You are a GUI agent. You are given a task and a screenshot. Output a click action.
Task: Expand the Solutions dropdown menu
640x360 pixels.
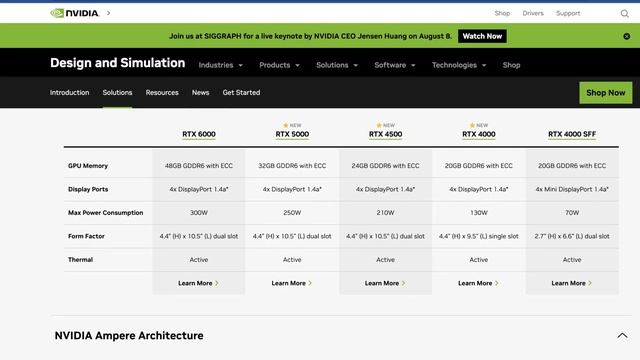coord(337,65)
